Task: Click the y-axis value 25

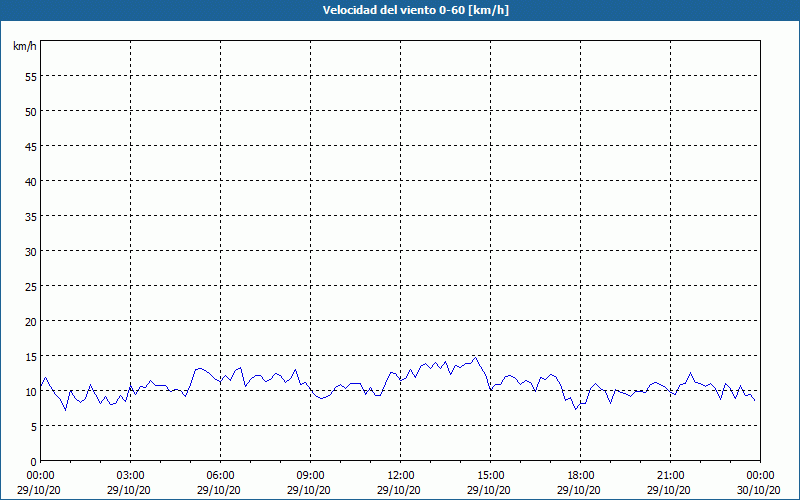Action: tap(31, 286)
